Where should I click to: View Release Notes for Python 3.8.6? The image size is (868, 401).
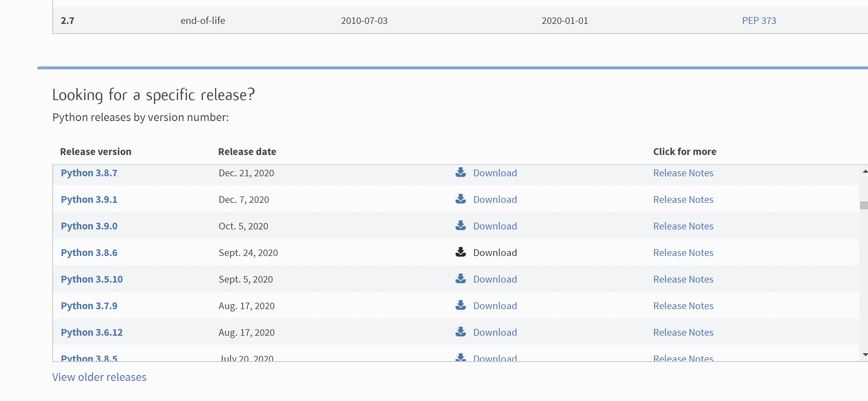(x=683, y=253)
